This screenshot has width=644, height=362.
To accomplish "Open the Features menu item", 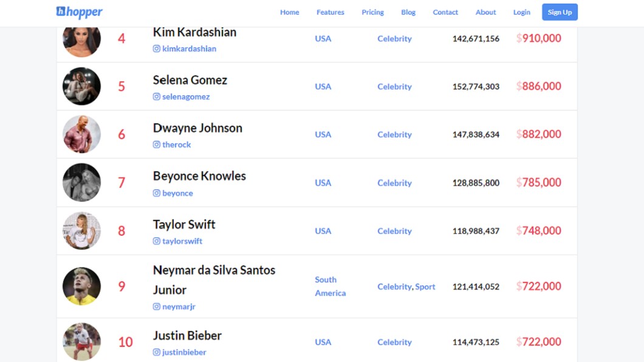I will 331,12.
